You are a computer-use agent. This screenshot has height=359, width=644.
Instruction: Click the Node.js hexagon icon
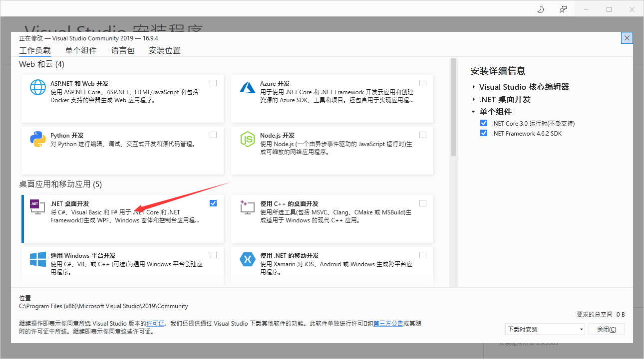tap(248, 139)
